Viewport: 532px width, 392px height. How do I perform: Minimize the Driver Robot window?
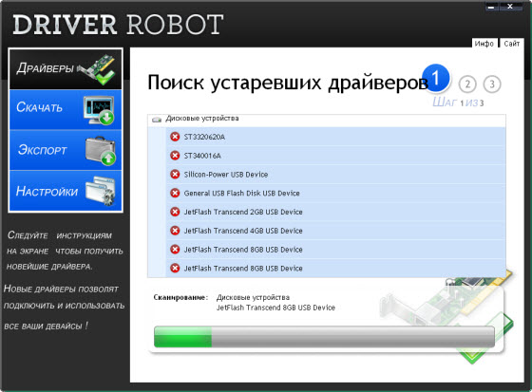491,7
